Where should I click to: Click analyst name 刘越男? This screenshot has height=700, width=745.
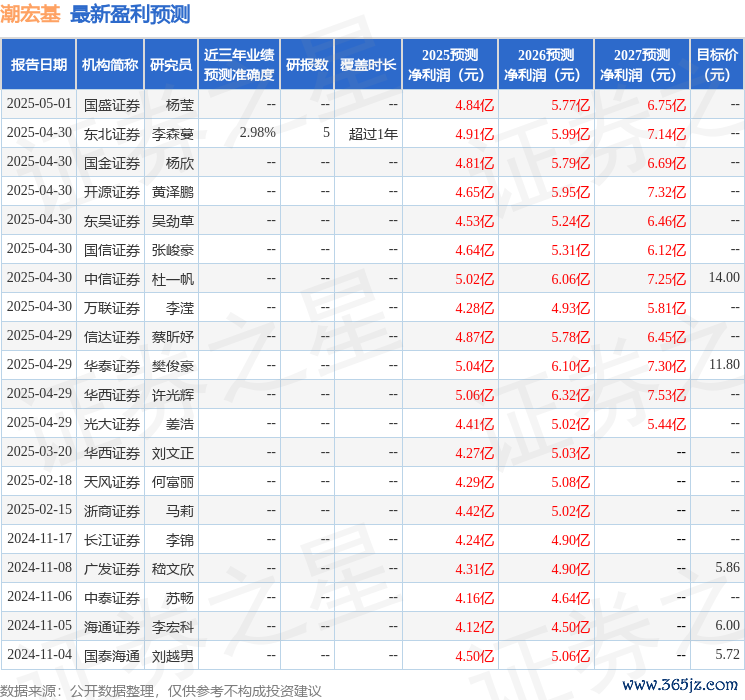tap(172, 655)
